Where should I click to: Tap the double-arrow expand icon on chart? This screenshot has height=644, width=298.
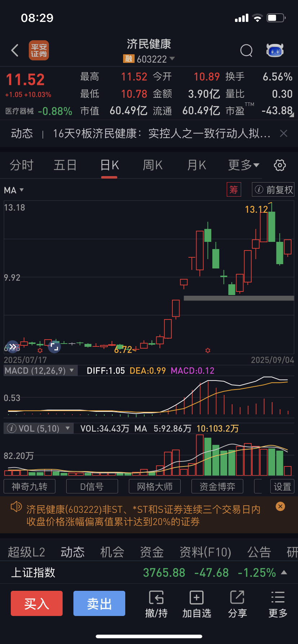pos(13,347)
